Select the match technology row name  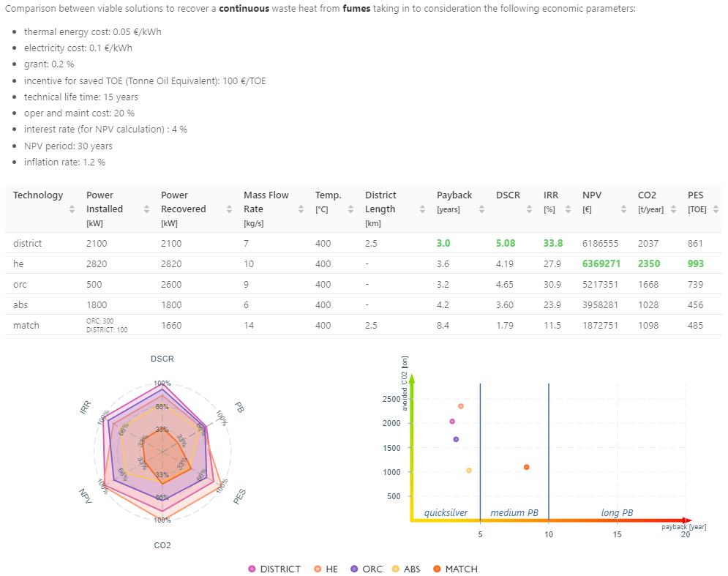click(x=26, y=325)
